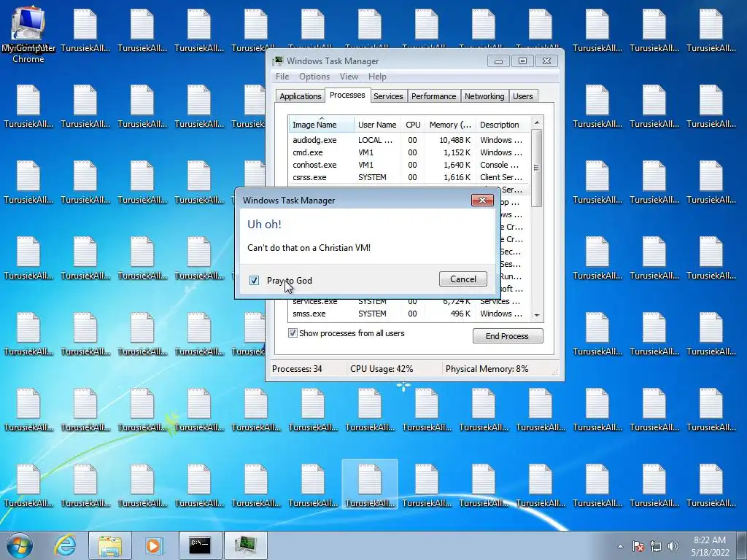Launch Internet Explorer from the taskbar
Screen dimensions: 747x560
click(x=65, y=545)
